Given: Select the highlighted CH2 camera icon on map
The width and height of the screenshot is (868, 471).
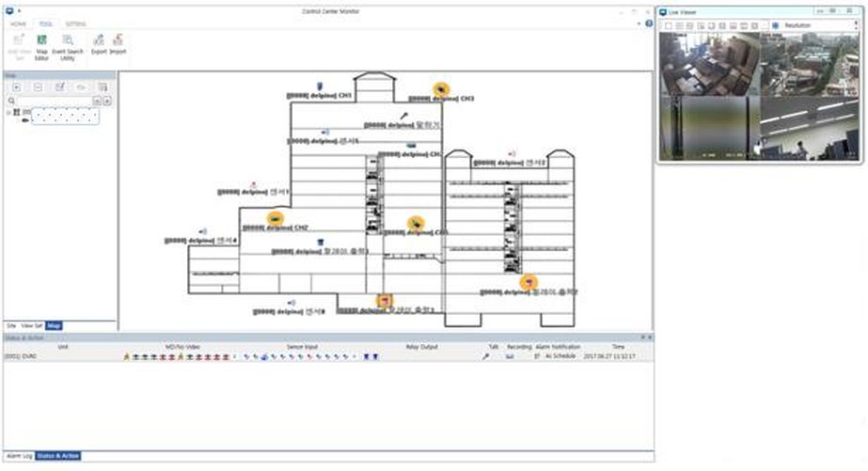Looking at the screenshot, I should (x=275, y=218).
